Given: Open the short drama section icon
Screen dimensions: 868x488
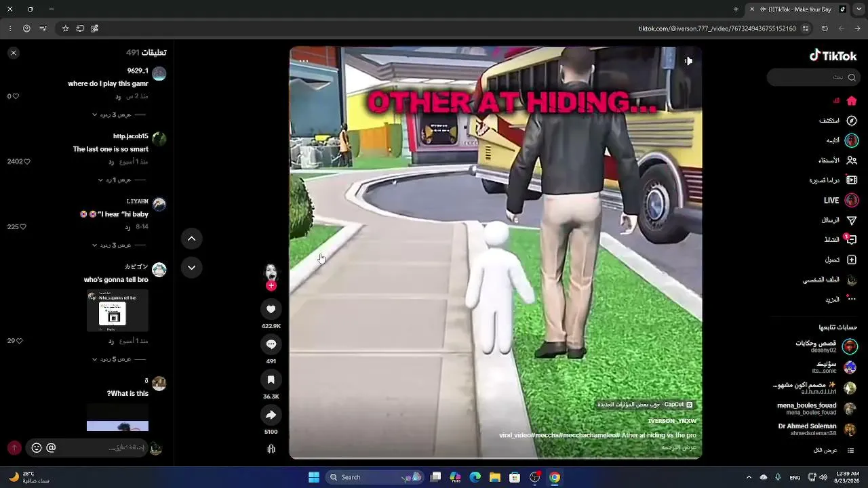Looking at the screenshot, I should tap(852, 180).
